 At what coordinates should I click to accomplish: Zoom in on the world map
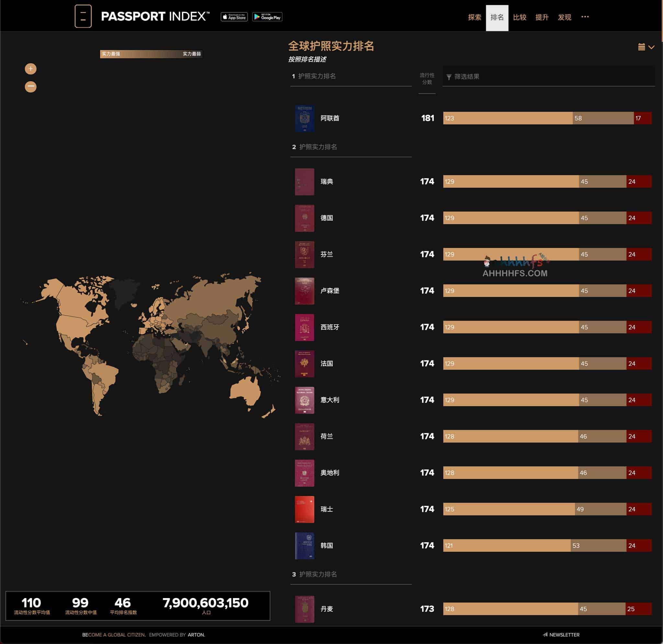point(30,69)
